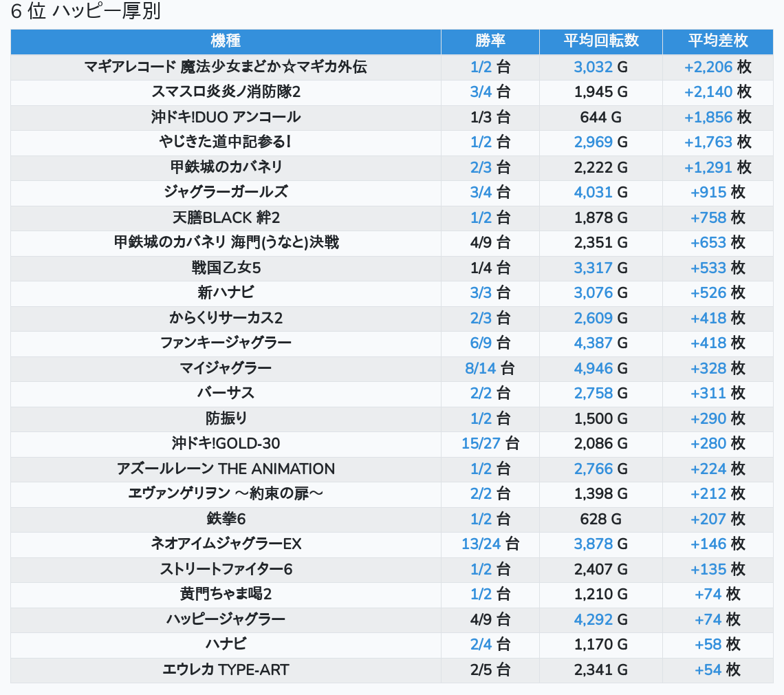This screenshot has width=784, height=695.
Task: Click ヱヴァンゲリヲン ～約束の扉～ name
Action: pos(226,494)
